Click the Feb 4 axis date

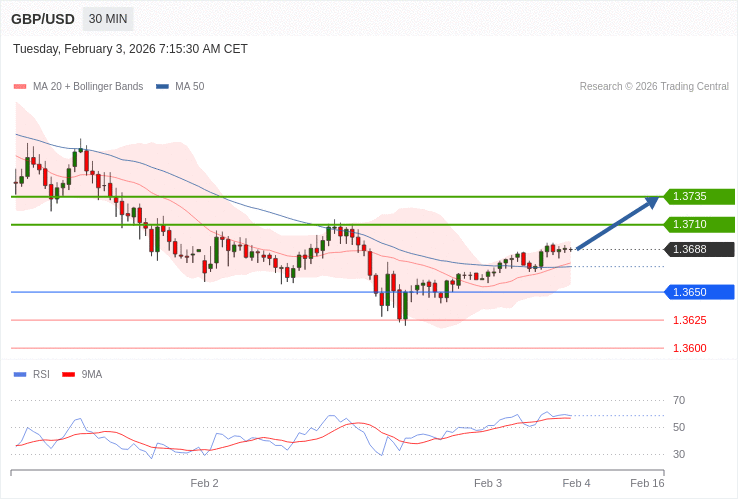tap(577, 484)
